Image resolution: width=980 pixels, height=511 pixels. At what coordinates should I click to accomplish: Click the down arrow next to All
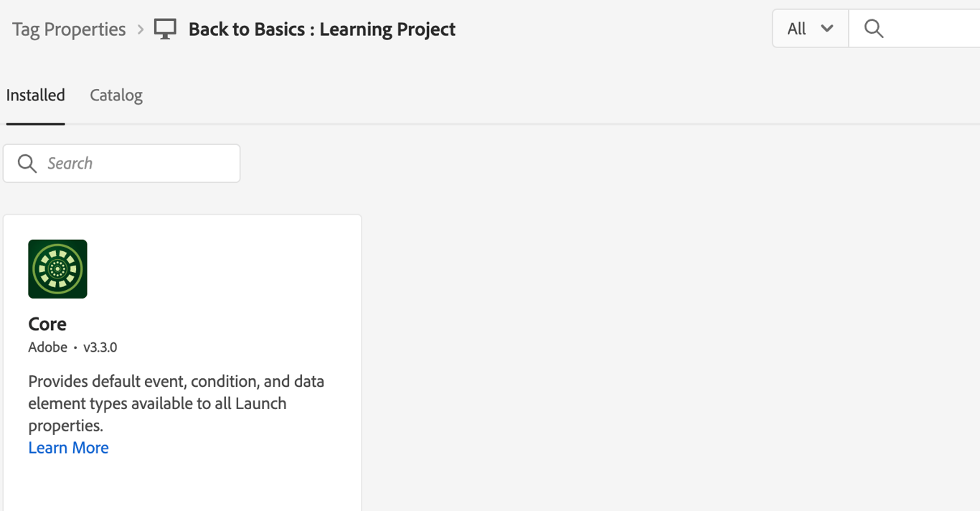point(827,29)
